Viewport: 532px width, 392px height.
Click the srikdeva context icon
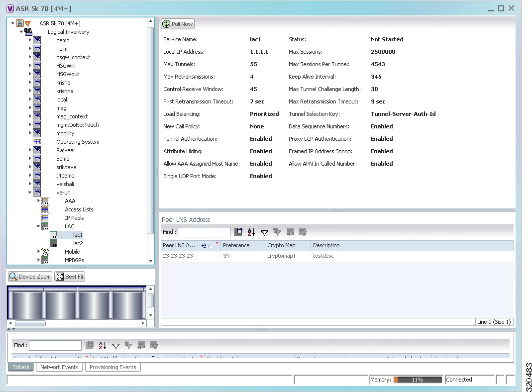pyautogui.click(x=37, y=167)
